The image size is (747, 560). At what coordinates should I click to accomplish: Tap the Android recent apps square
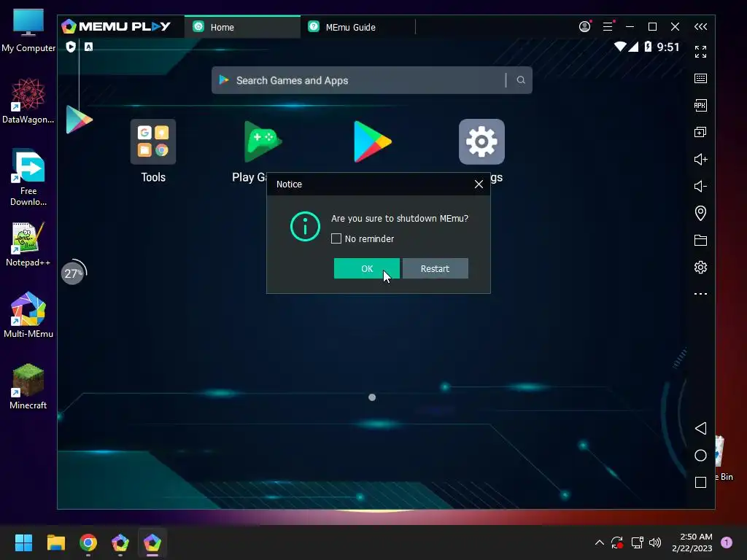point(700,483)
